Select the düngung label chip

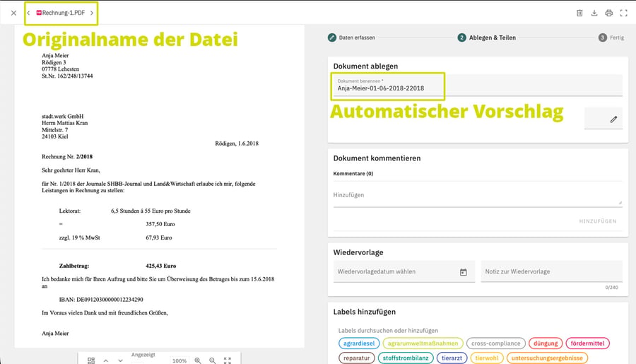(x=546, y=344)
